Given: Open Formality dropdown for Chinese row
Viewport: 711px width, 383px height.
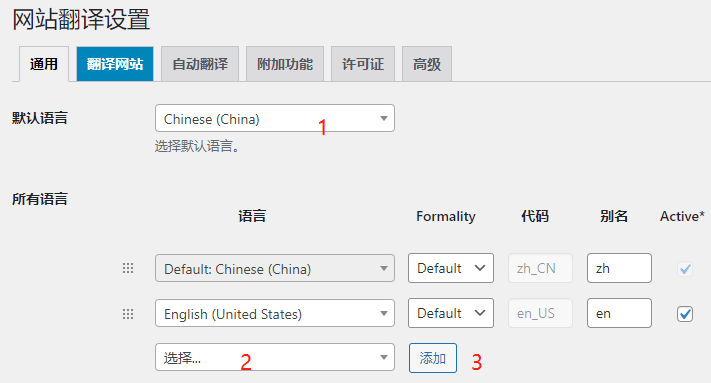Looking at the screenshot, I should (x=451, y=268).
